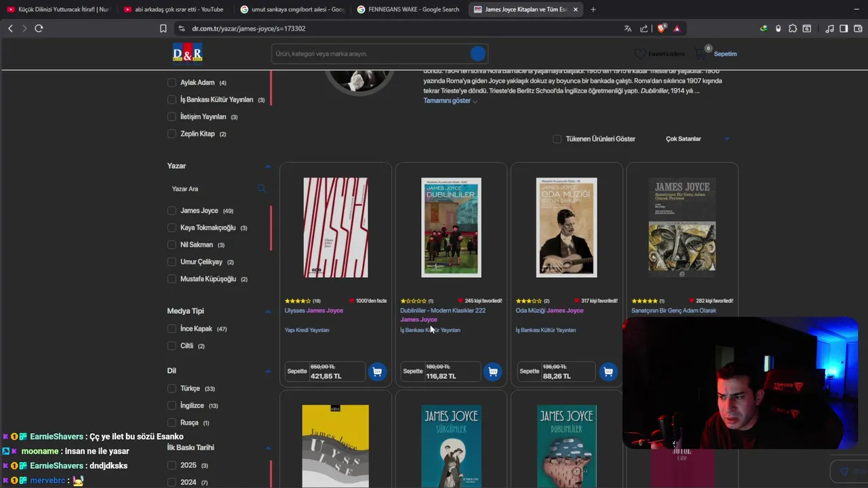Close the James Joyce Kitapları tab
Image resolution: width=868 pixels, height=488 pixels.
click(576, 9)
